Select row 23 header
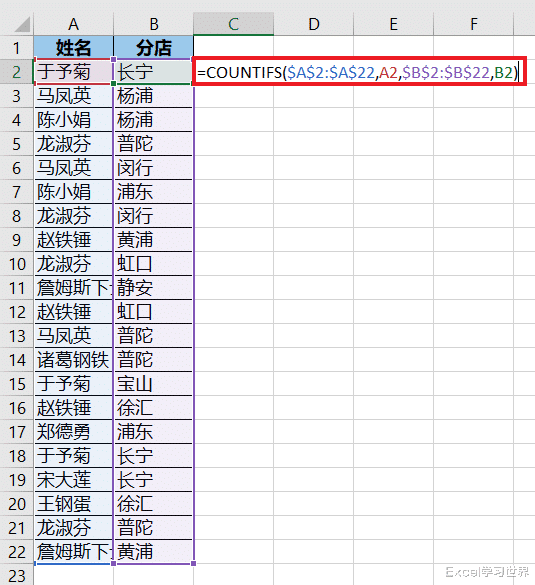The image size is (535, 585). 16,575
